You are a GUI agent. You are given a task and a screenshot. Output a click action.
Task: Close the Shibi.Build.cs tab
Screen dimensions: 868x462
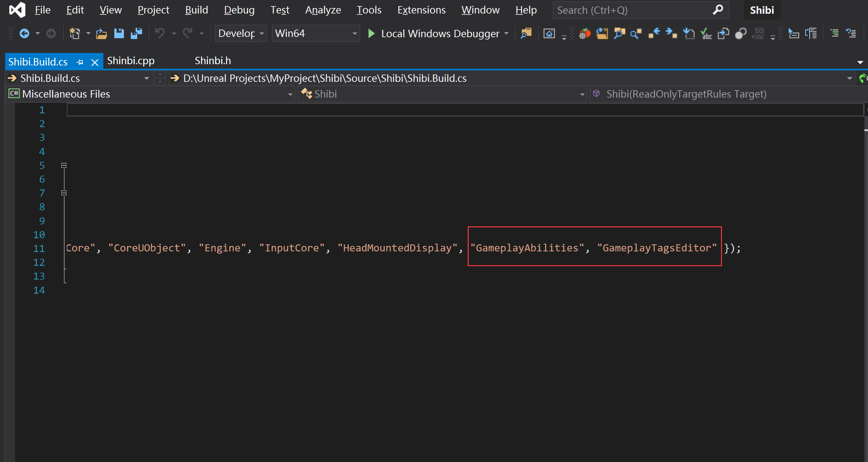point(95,62)
